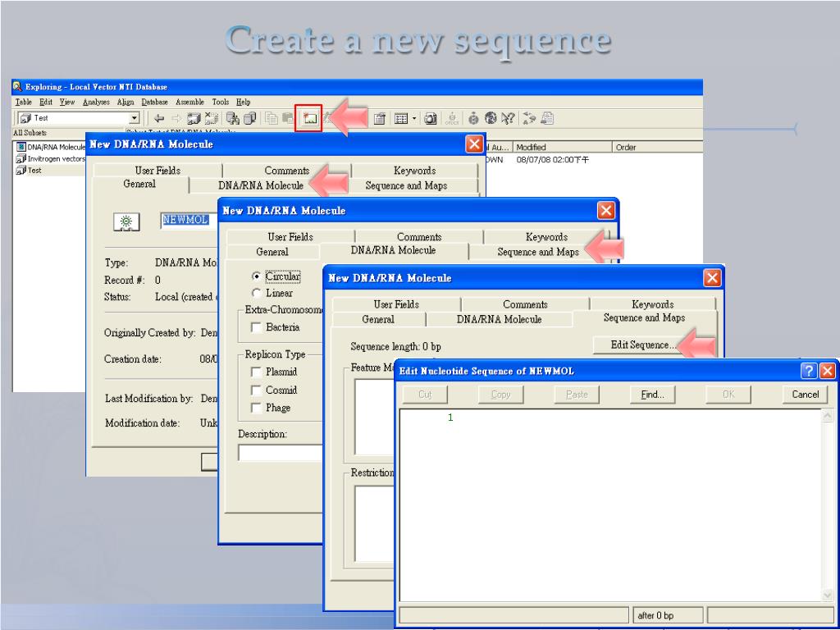Click the icon left of the globe
The width and height of the screenshot is (840, 630).
(x=473, y=118)
